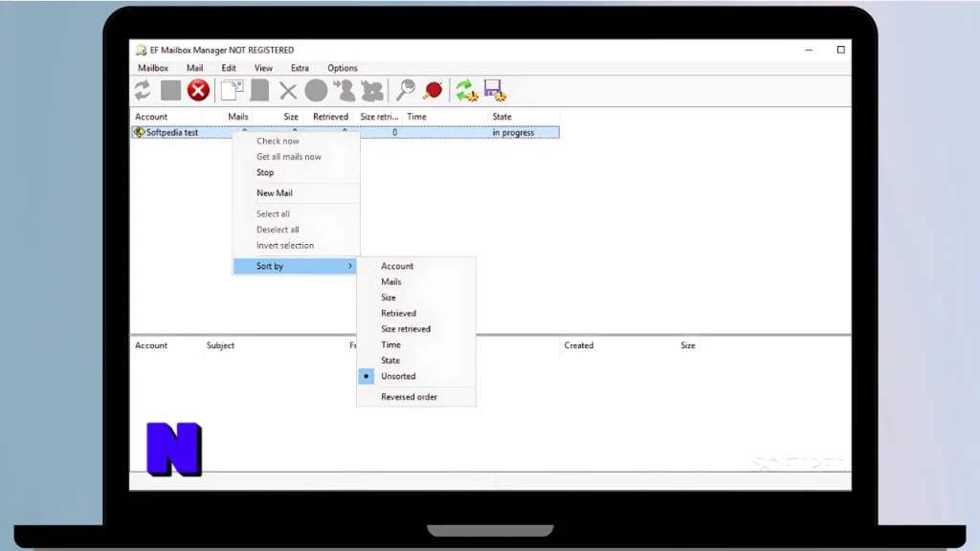
Task: Select Stop in the context menu
Action: click(297, 172)
